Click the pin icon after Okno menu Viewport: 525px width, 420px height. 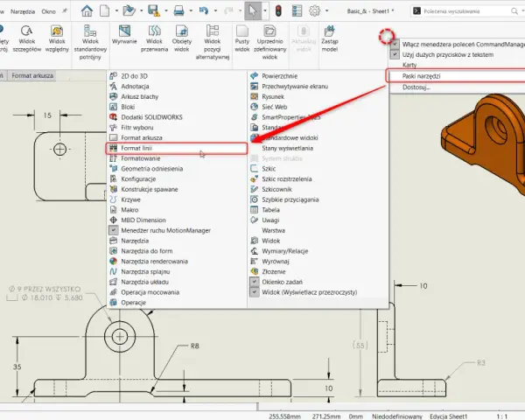pyautogui.click(x=65, y=11)
